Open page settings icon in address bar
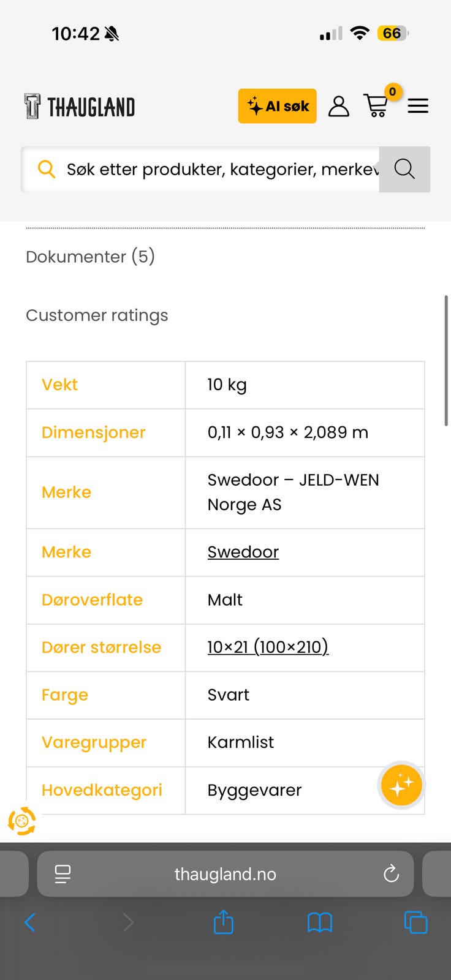This screenshot has height=980, width=451. coord(63,873)
